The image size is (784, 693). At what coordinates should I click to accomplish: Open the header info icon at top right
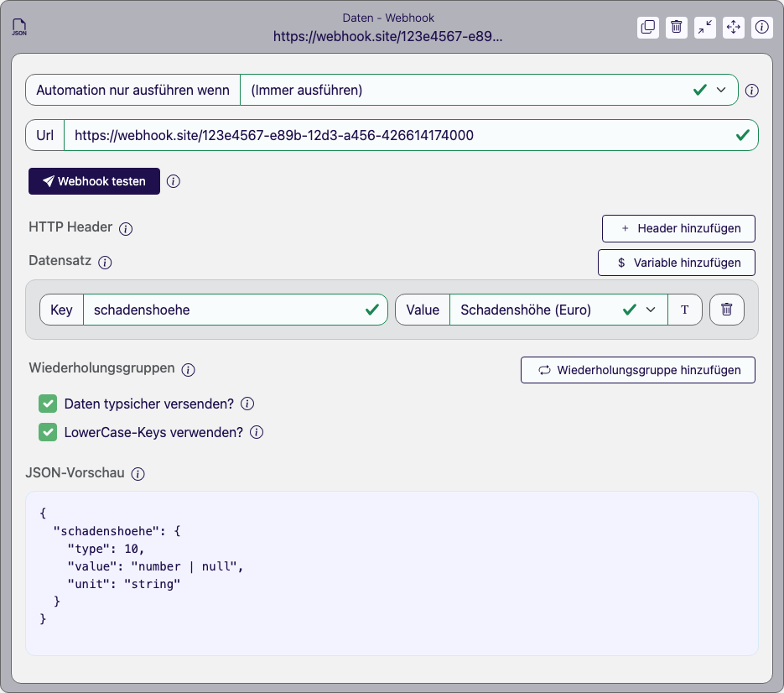click(762, 27)
